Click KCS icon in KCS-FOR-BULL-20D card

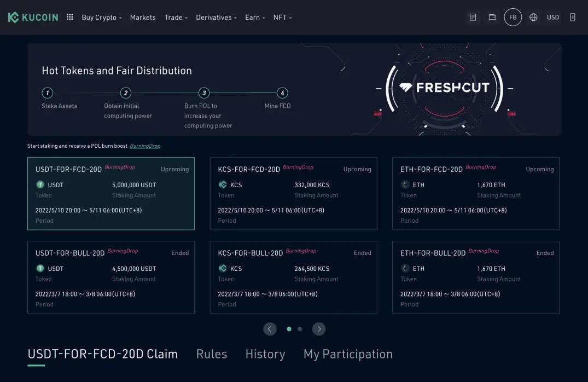coord(223,268)
